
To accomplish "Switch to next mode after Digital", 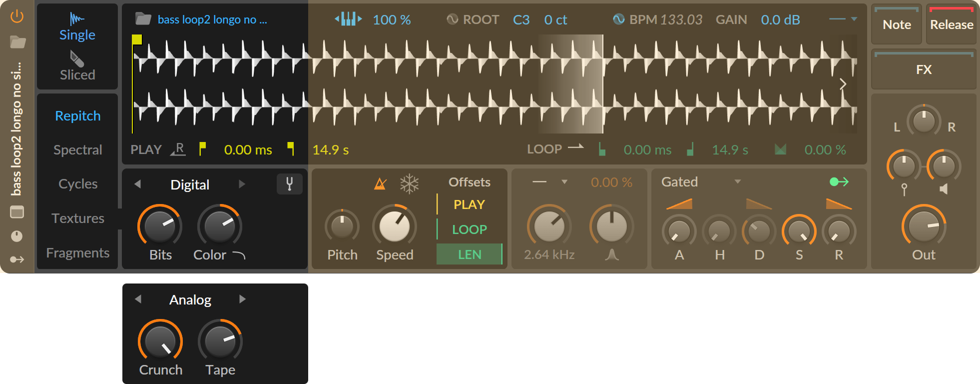I will (242, 184).
